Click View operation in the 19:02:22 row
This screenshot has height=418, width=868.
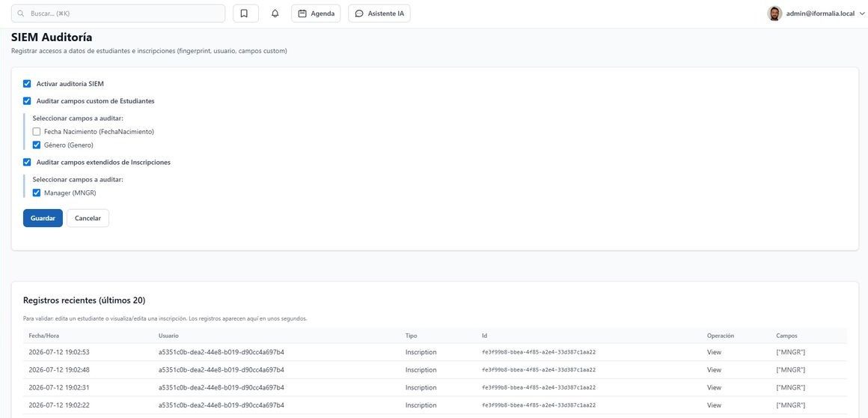(x=714, y=405)
